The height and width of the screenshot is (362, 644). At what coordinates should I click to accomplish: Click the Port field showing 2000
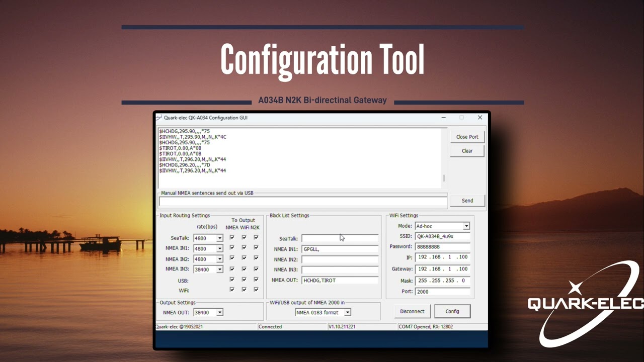click(443, 292)
